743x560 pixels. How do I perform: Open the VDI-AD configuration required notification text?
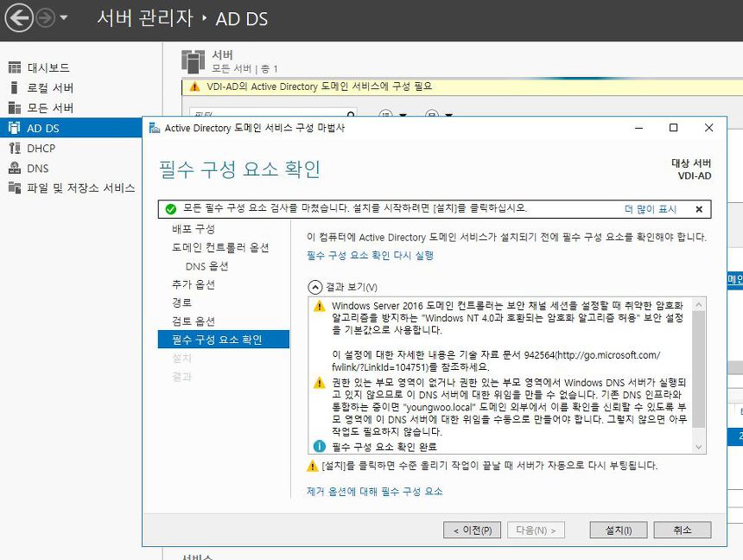click(320, 86)
